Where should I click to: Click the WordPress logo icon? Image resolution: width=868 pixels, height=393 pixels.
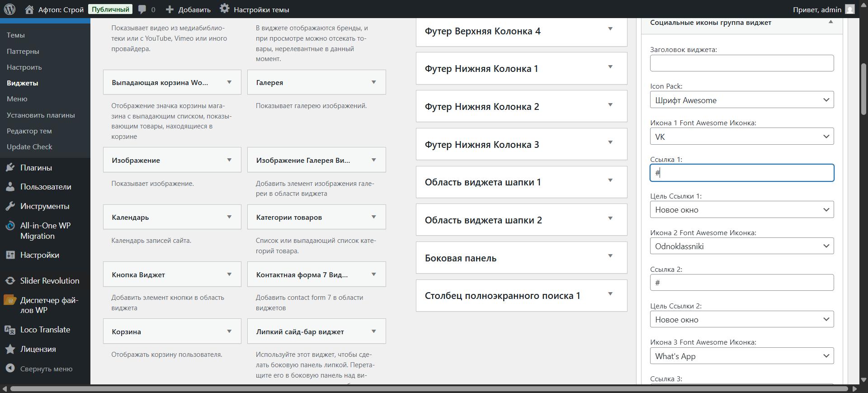coord(9,9)
